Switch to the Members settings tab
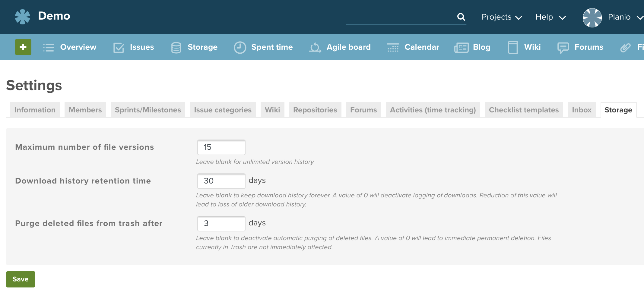644x295 pixels. [85, 110]
